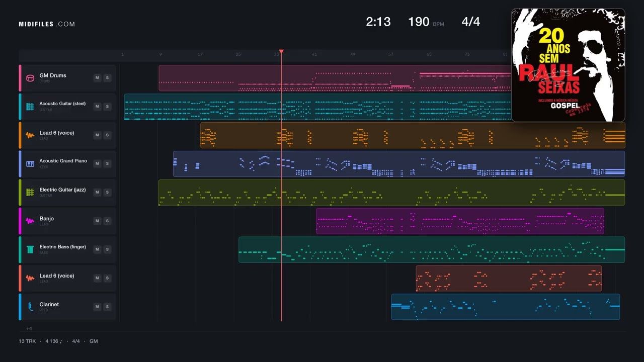Viewport: 644px width, 362px height.
Task: Mute the GM Drums track
Action: pos(97,78)
